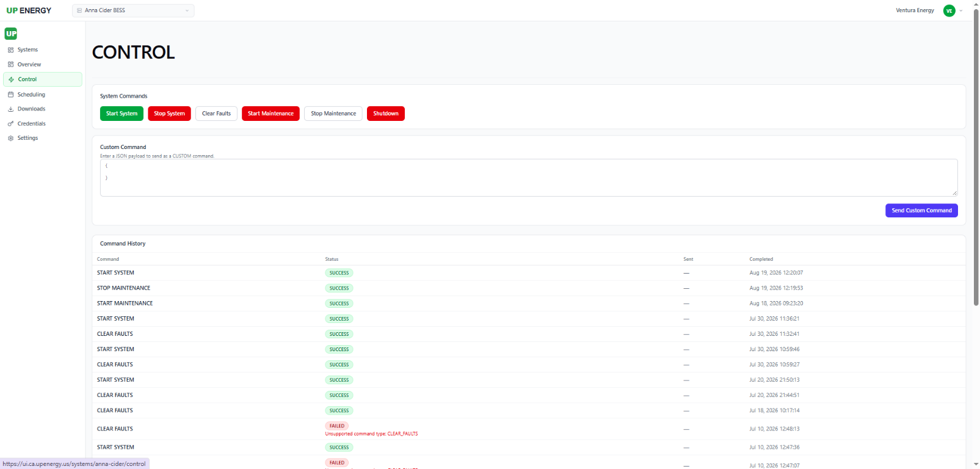Send the custom command

(x=921, y=211)
